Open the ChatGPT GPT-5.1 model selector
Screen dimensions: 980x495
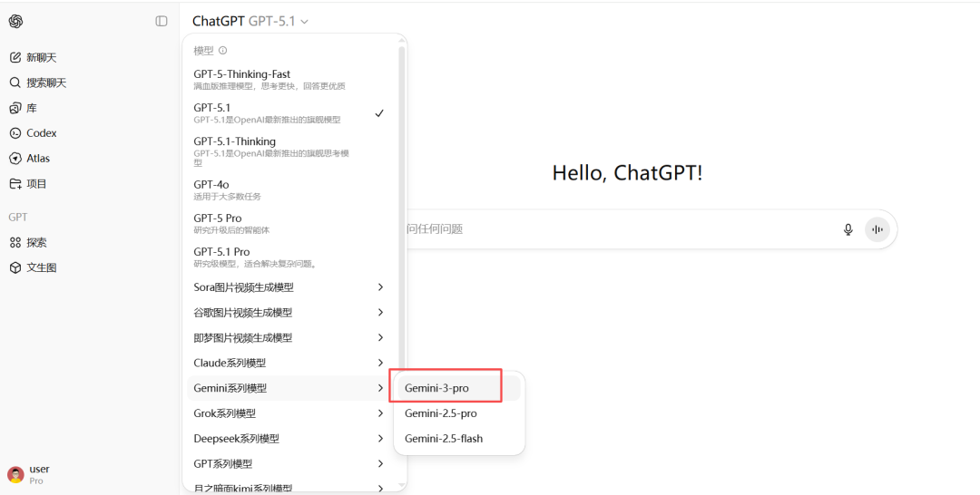click(x=250, y=21)
